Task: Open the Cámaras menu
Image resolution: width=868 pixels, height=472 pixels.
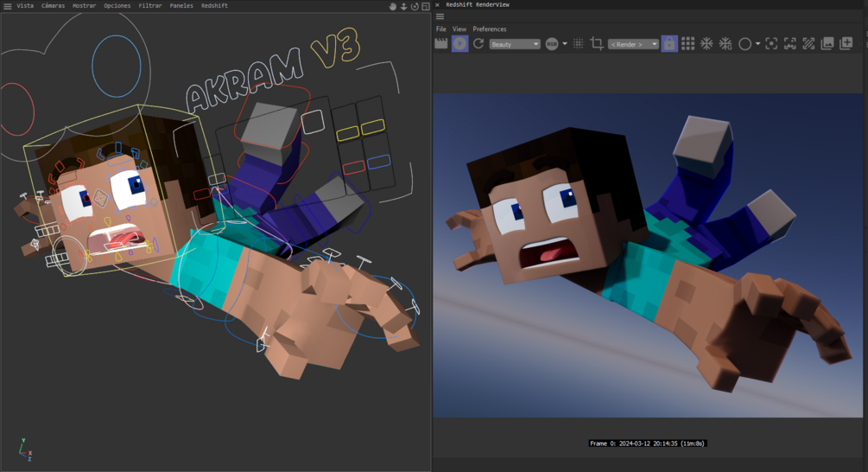Action: click(x=54, y=5)
